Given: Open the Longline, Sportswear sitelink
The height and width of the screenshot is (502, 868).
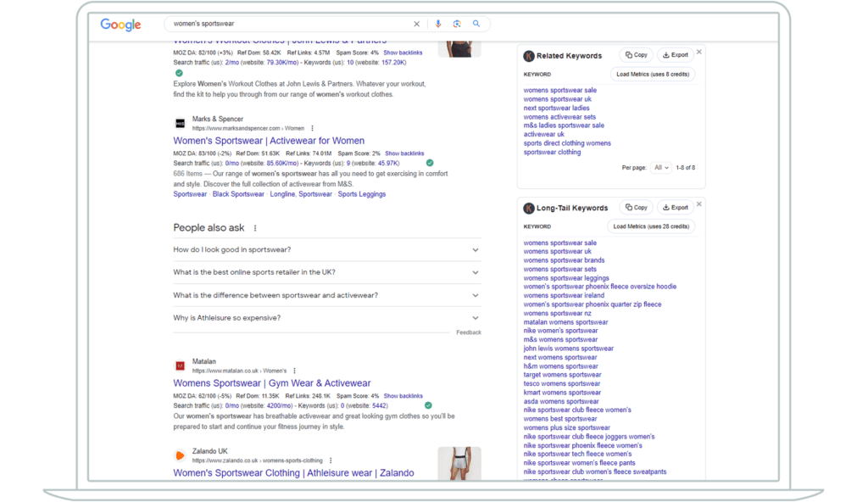Looking at the screenshot, I should point(301,194).
